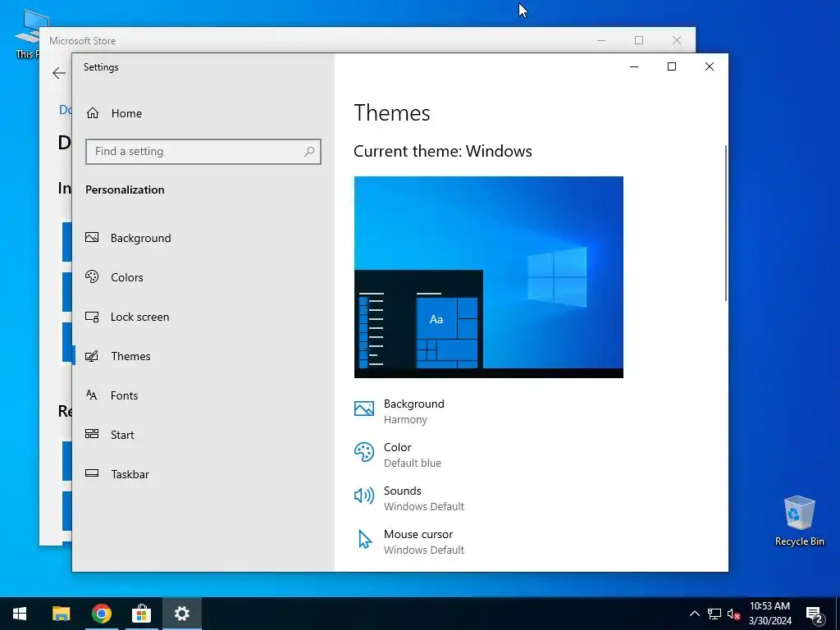Screen dimensions: 840x630
Task: Click the theme Color palette icon
Action: (364, 452)
